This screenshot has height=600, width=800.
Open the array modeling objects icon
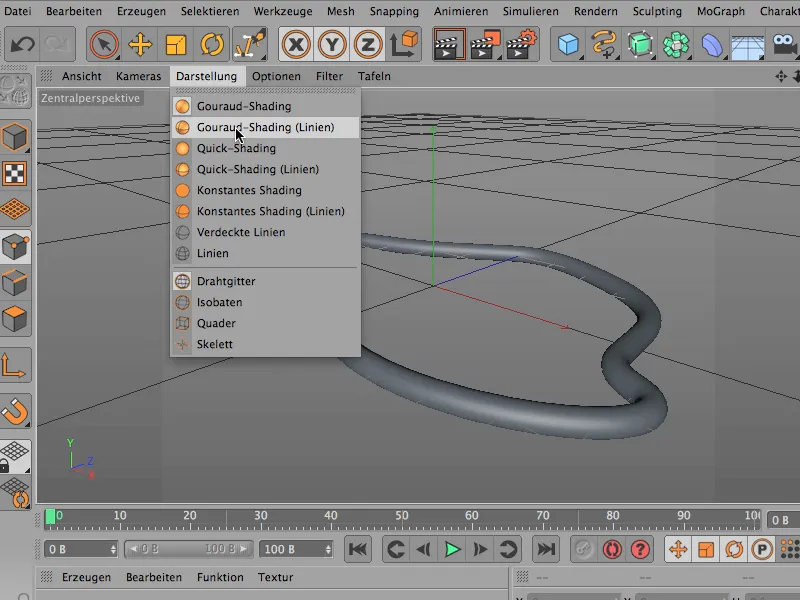pyautogui.click(x=676, y=44)
